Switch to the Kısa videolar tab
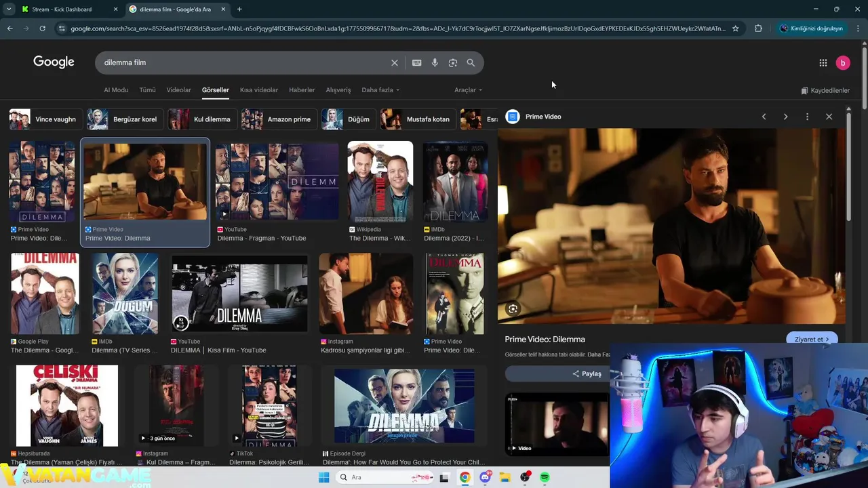868x488 pixels. 259,90
